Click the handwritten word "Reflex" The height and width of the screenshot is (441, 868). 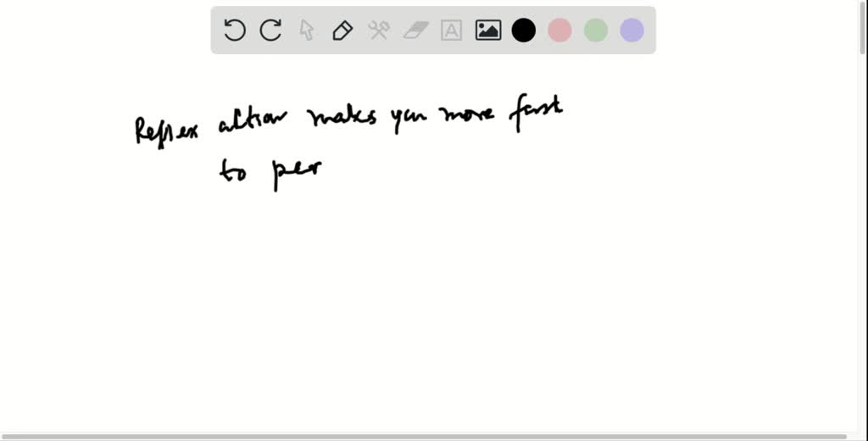point(166,131)
